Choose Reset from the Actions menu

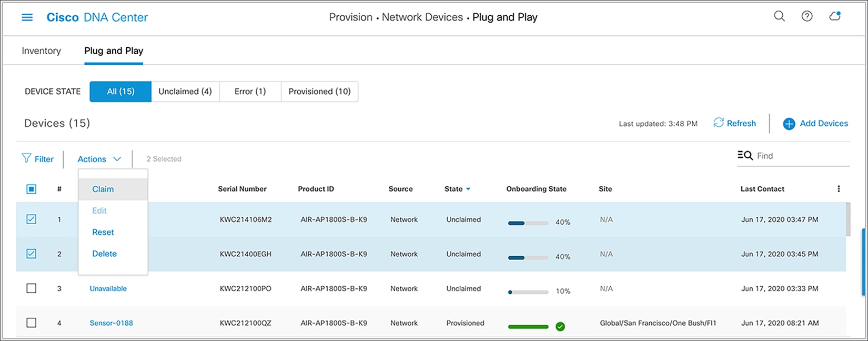(x=103, y=232)
